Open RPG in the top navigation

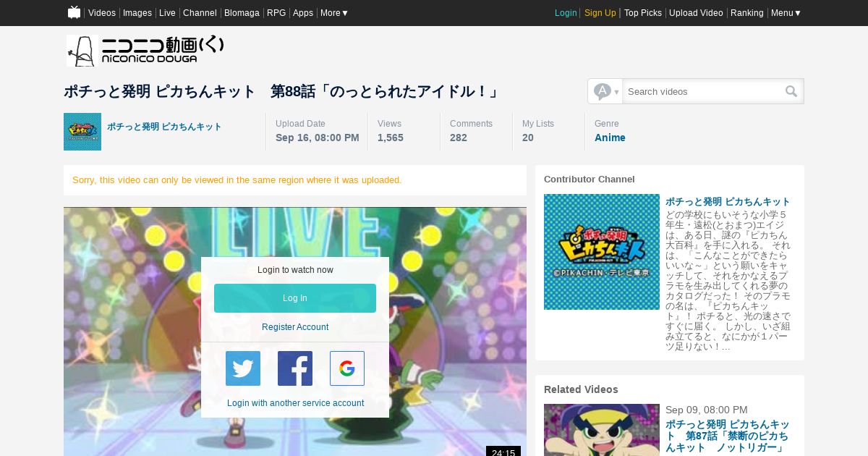pyautogui.click(x=276, y=13)
